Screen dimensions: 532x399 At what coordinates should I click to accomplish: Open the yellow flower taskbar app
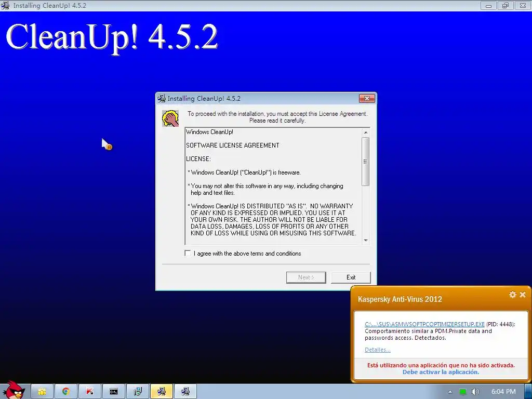click(42, 392)
